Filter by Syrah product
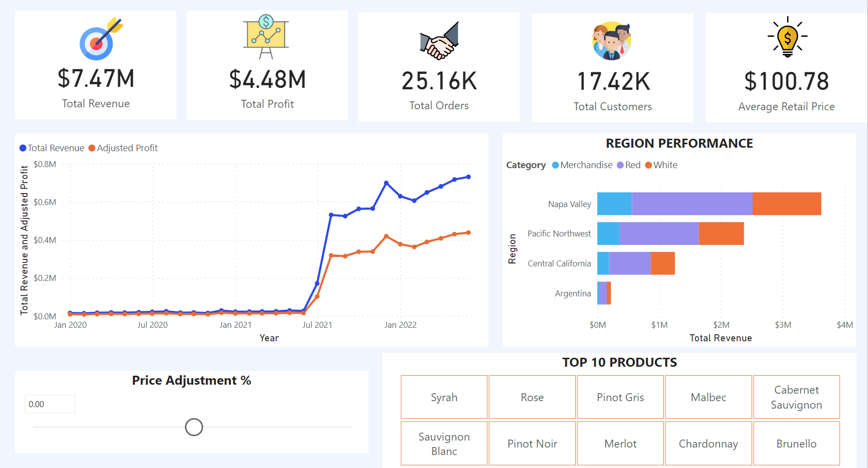868x468 pixels. pos(444,397)
